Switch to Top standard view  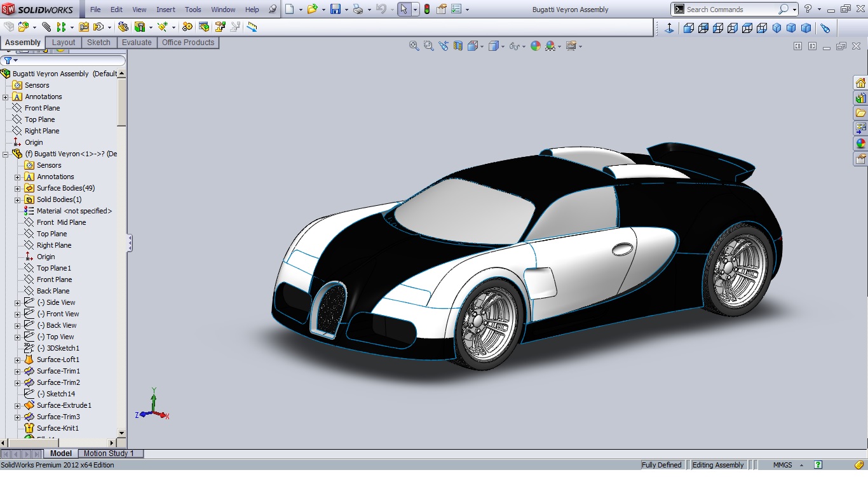[747, 28]
